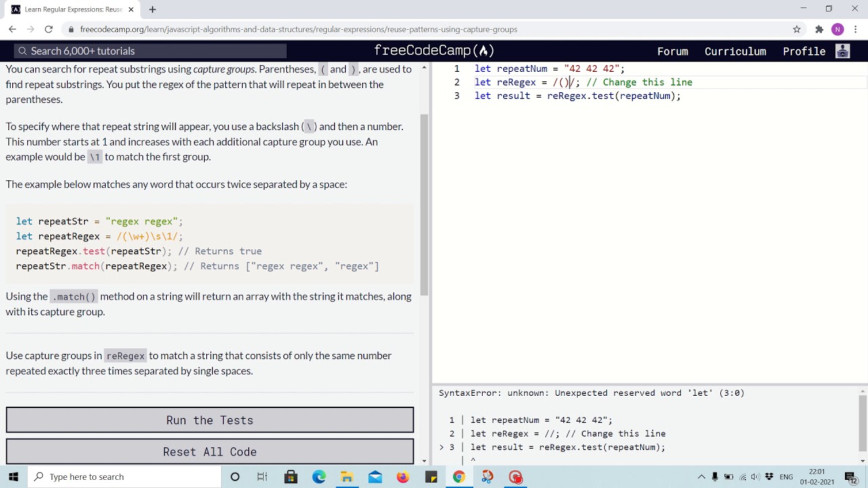Open network Wi-Fi tray icon
Image resolution: width=868 pixels, height=488 pixels.
coord(743,476)
